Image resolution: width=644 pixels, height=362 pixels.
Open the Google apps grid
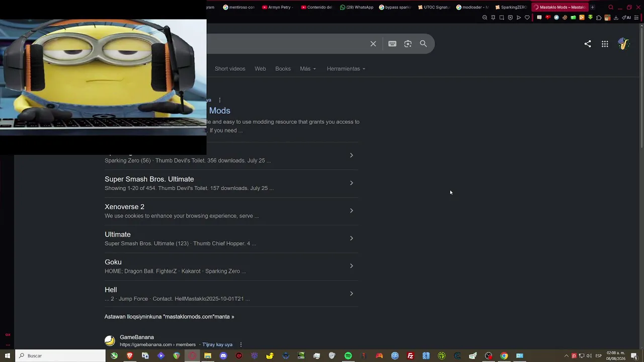pos(605,44)
